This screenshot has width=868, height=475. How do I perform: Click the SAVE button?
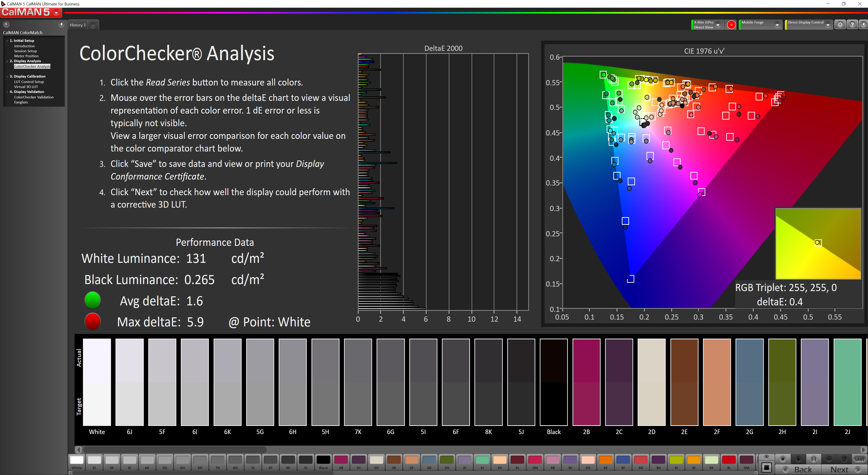point(859,459)
